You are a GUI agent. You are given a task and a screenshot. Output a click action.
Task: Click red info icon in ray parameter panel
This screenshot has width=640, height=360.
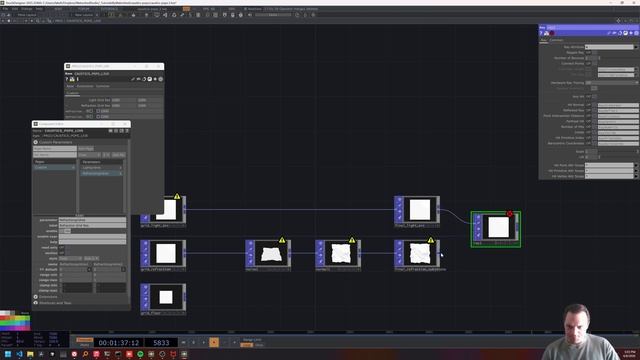point(552,33)
